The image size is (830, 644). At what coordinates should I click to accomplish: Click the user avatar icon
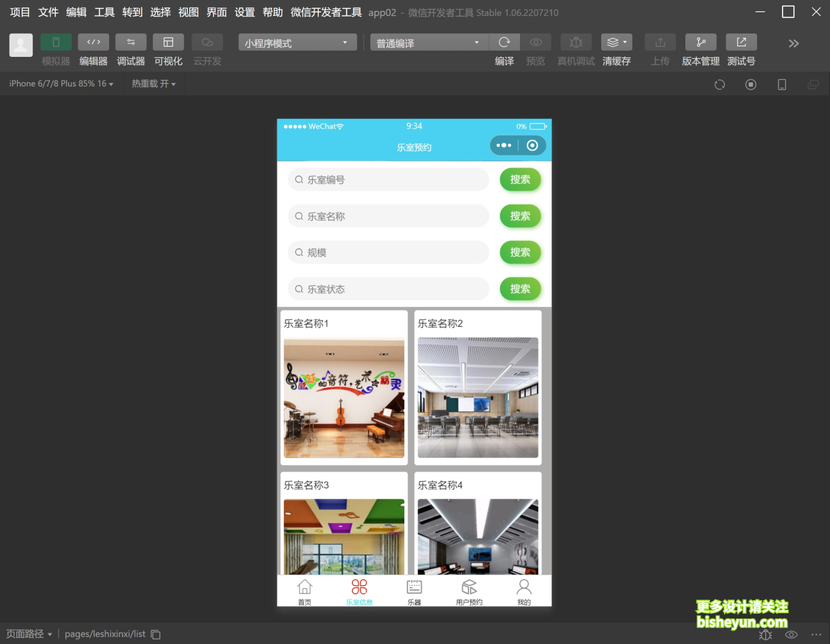click(21, 45)
